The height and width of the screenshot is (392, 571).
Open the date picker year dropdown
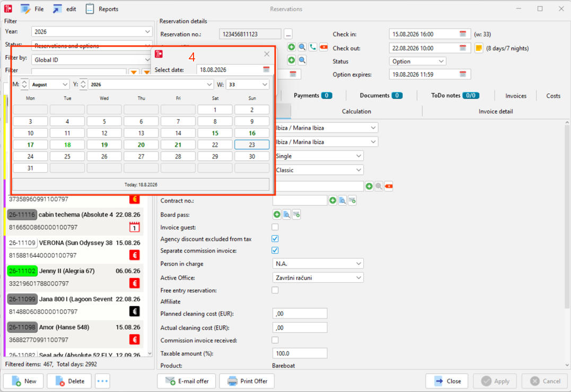pyautogui.click(x=151, y=84)
